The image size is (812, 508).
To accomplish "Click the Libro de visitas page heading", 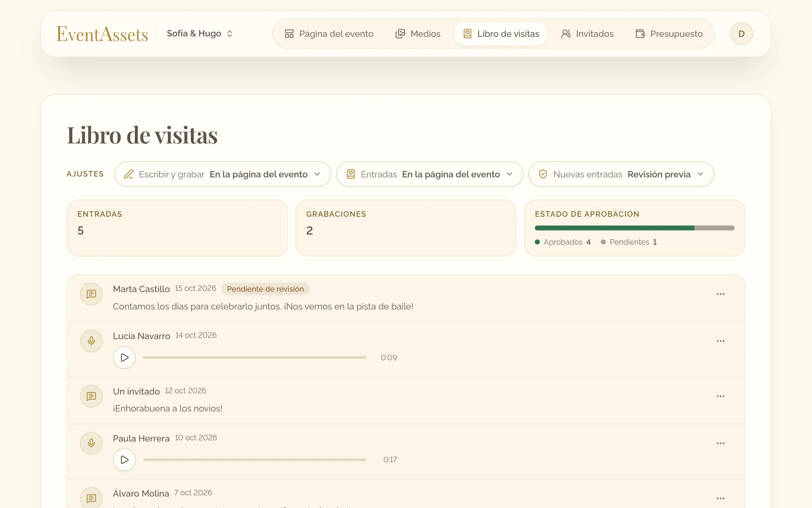I will click(143, 135).
